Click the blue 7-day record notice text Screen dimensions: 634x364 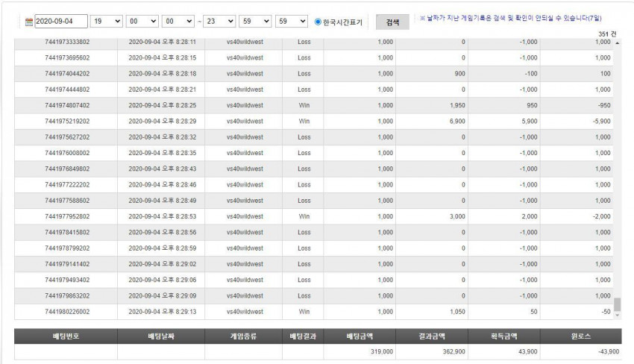pyautogui.click(x=510, y=18)
